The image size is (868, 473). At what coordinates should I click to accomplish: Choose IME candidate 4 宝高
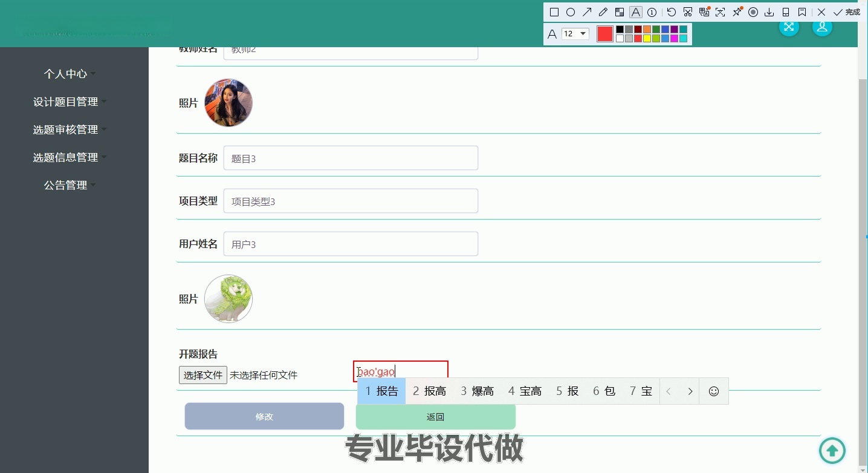pyautogui.click(x=525, y=391)
